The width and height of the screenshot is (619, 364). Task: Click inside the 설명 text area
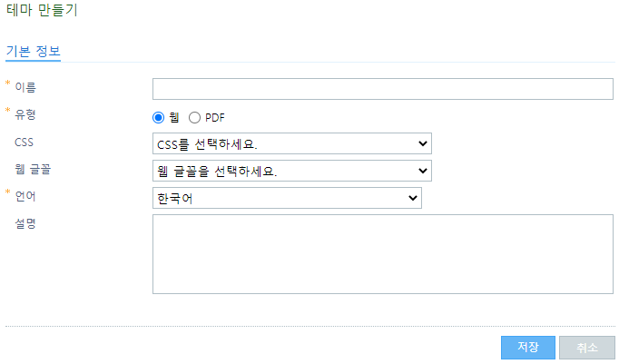click(x=382, y=254)
